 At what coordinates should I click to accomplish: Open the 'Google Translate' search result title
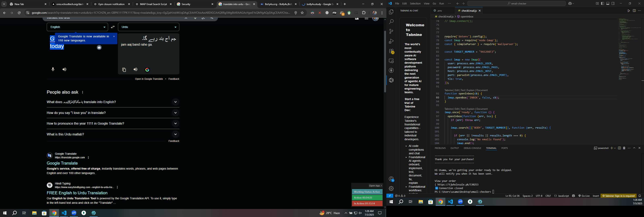coord(62,163)
